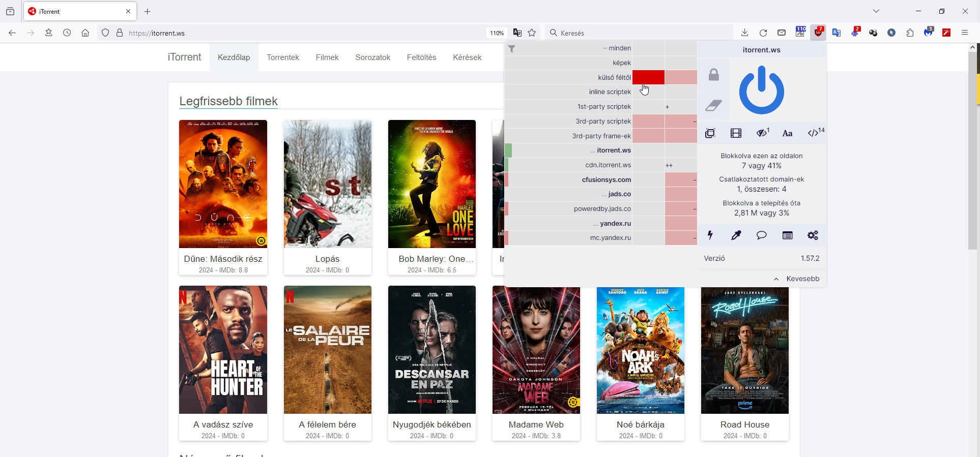980x457 pixels.
Task: Open the Feltöltés menu item
Action: pos(422,57)
